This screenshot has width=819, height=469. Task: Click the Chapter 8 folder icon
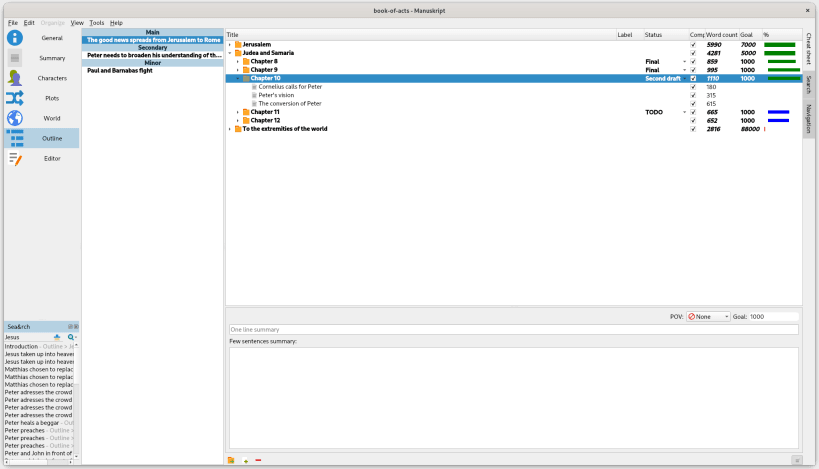pyautogui.click(x=246, y=61)
